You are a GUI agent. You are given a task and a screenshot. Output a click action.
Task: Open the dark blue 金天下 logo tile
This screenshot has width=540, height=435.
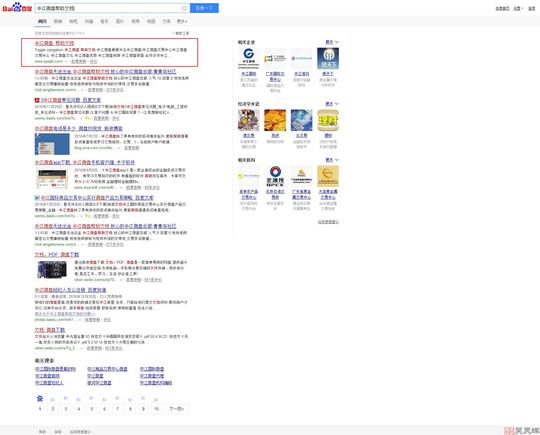click(328, 58)
